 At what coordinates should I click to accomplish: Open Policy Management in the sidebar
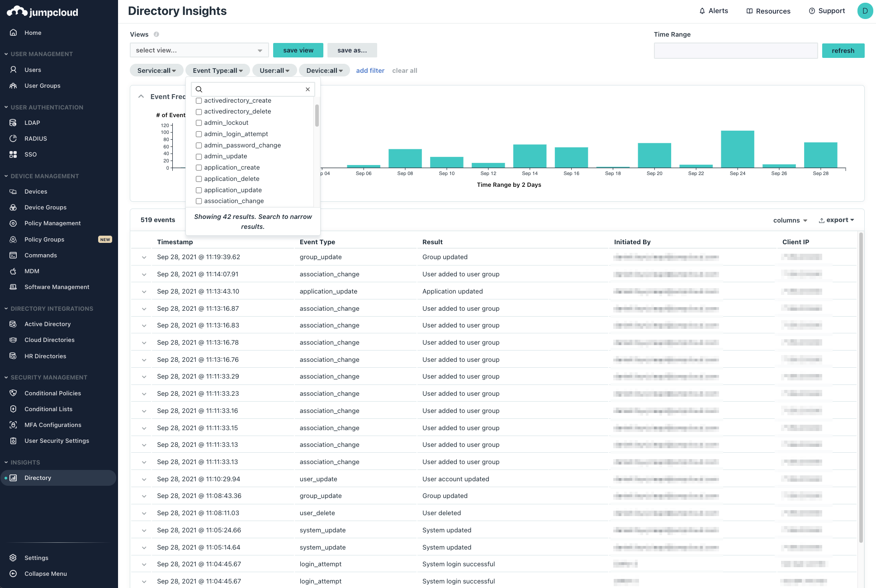click(52, 223)
